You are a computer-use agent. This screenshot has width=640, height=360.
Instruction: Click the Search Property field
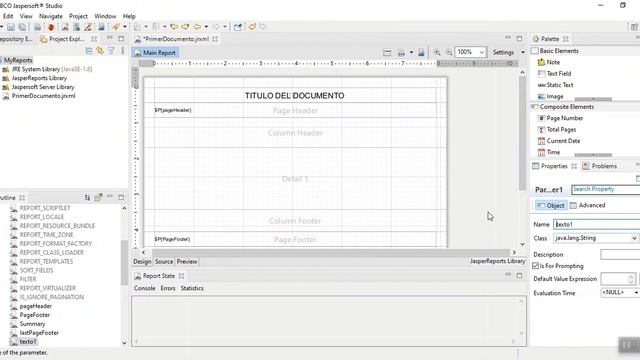(606, 189)
